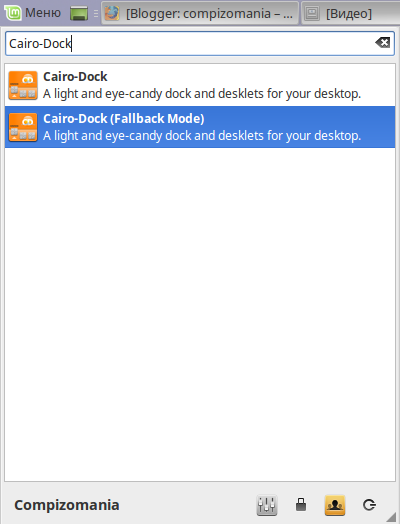Click the Linux Mint logo icon
The width and height of the screenshot is (400, 524).
pos(13,13)
